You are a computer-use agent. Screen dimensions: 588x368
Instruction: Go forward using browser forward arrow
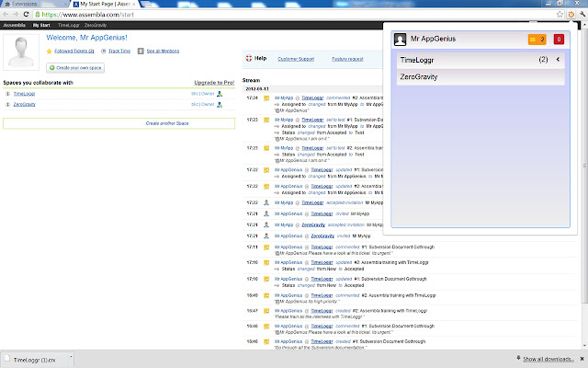point(16,15)
